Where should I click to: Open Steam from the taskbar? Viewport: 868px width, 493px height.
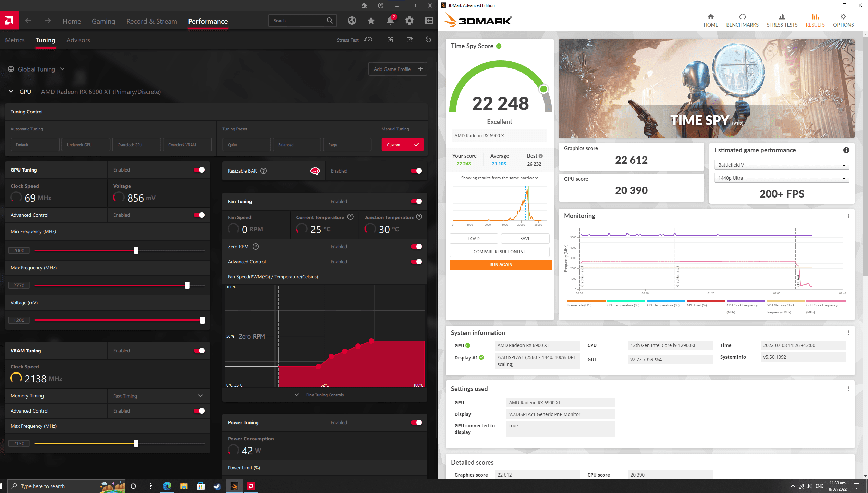pyautogui.click(x=217, y=486)
